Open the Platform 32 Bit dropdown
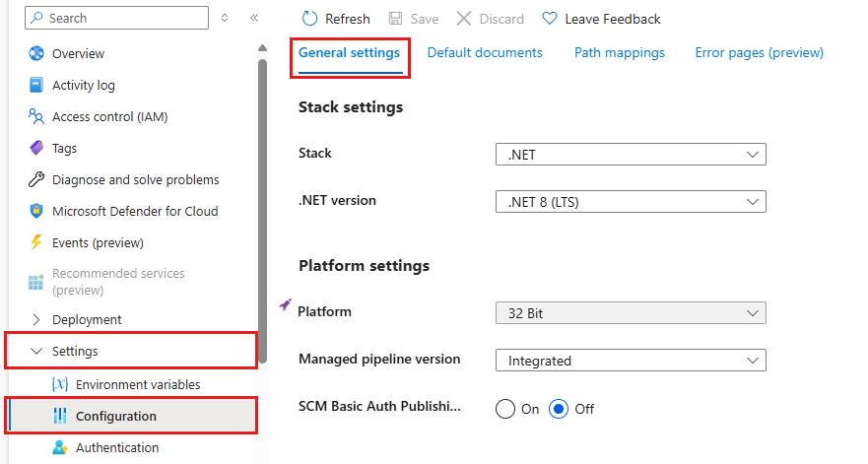Image resolution: width=868 pixels, height=464 pixels. point(631,314)
